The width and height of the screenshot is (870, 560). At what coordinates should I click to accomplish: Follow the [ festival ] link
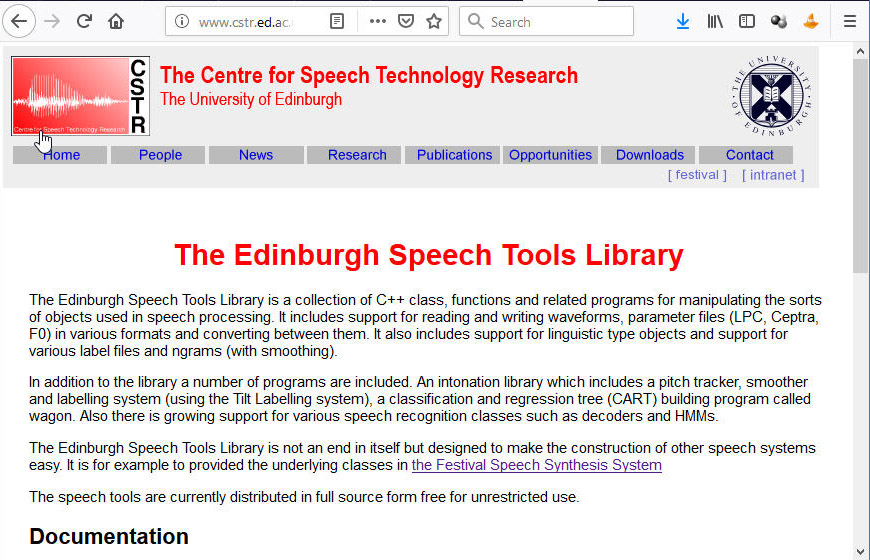(697, 175)
